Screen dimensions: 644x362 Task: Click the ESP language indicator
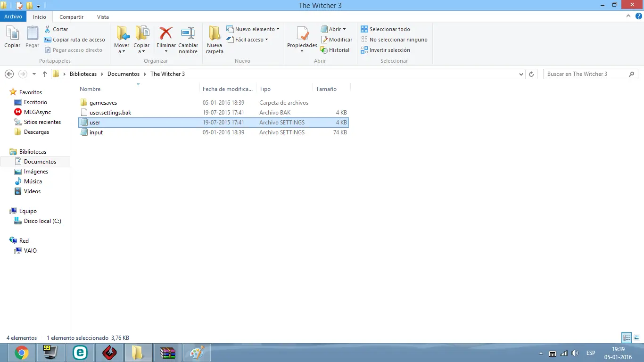(591, 353)
